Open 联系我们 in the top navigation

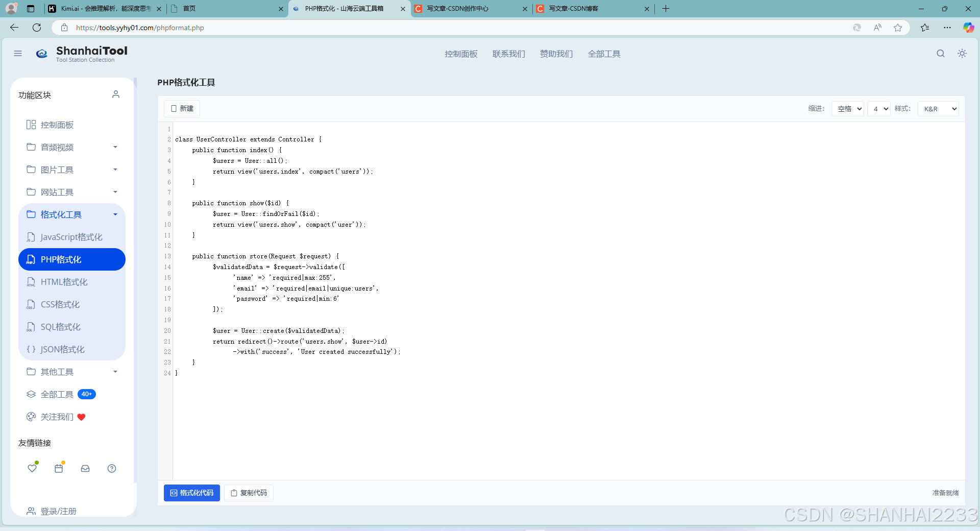point(508,54)
